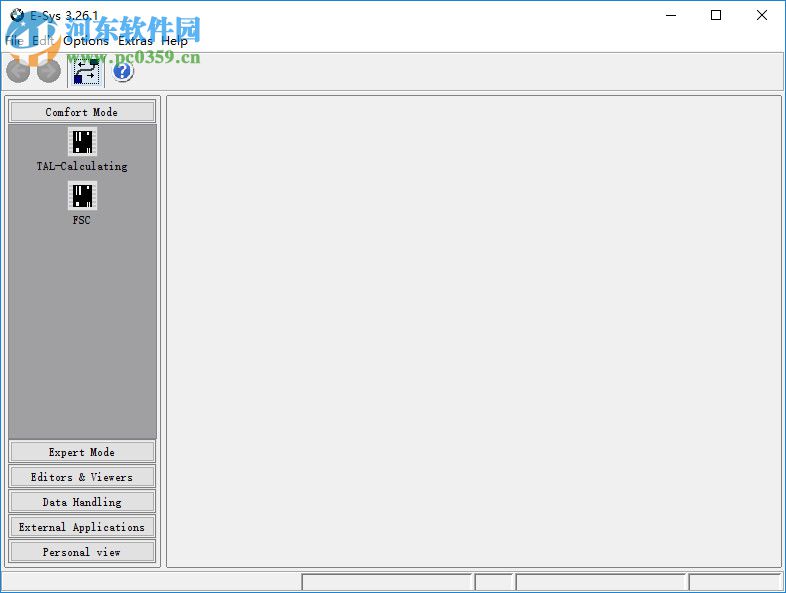
Task: Click the back arrow toolbar button
Action: pos(19,72)
